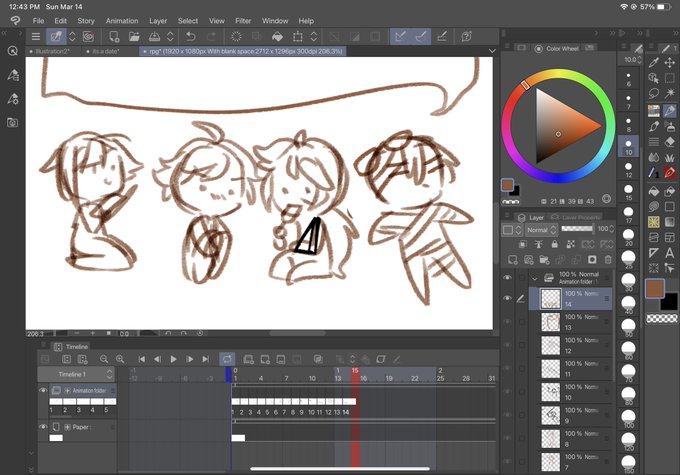Select the Auto select magic wand tool

[x=670, y=93]
